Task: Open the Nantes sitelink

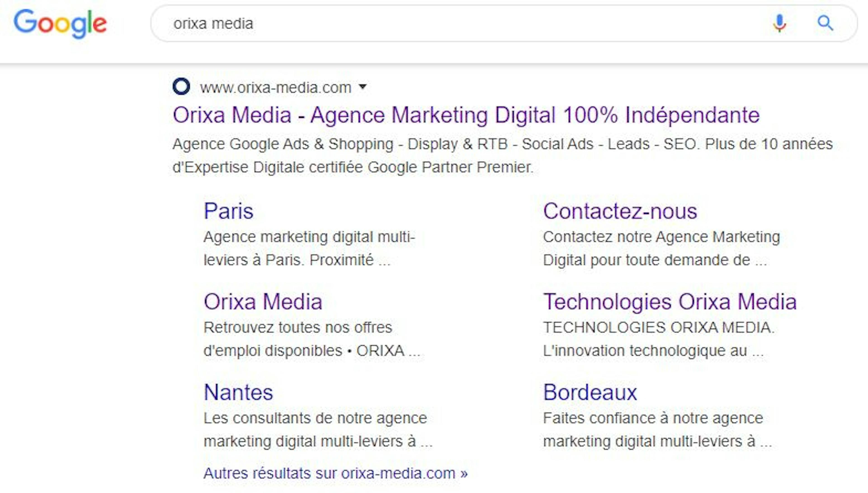Action: (238, 392)
